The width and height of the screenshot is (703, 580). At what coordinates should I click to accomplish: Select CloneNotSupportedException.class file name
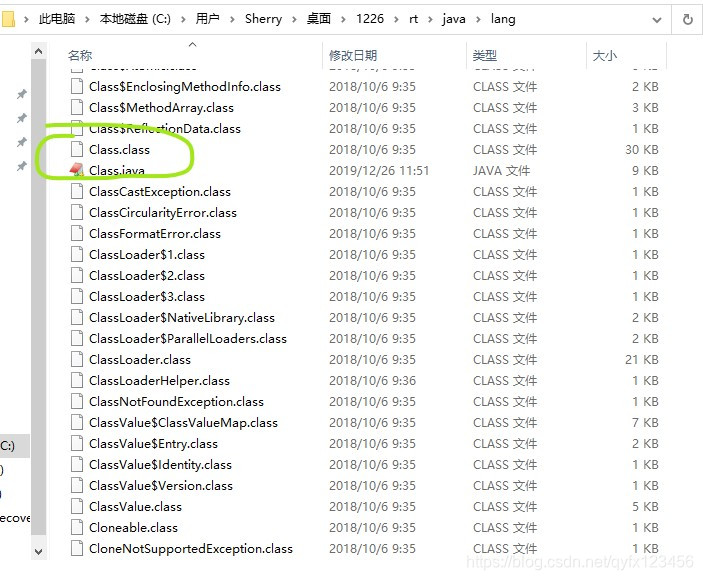191,549
